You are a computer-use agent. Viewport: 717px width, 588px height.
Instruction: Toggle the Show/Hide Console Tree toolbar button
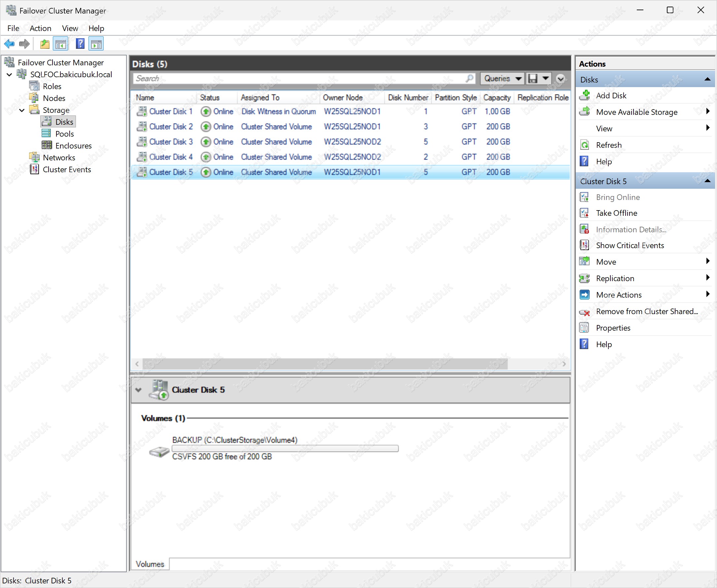[x=61, y=44]
